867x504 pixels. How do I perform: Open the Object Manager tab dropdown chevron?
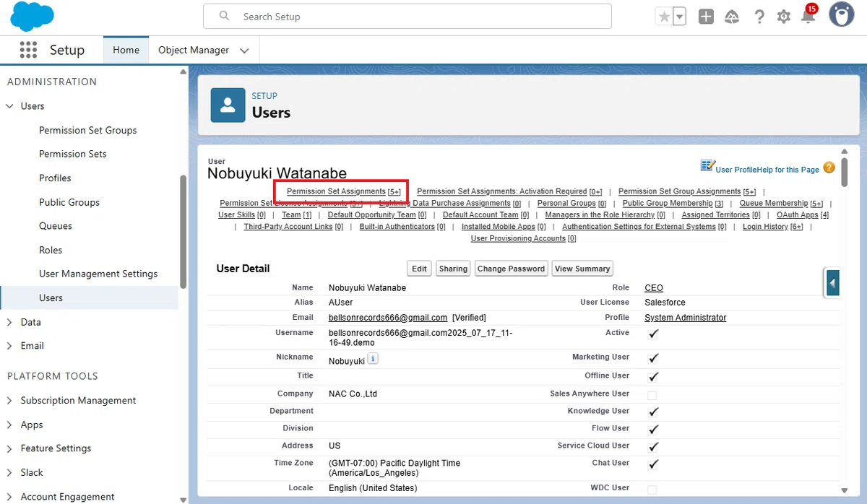coord(244,51)
